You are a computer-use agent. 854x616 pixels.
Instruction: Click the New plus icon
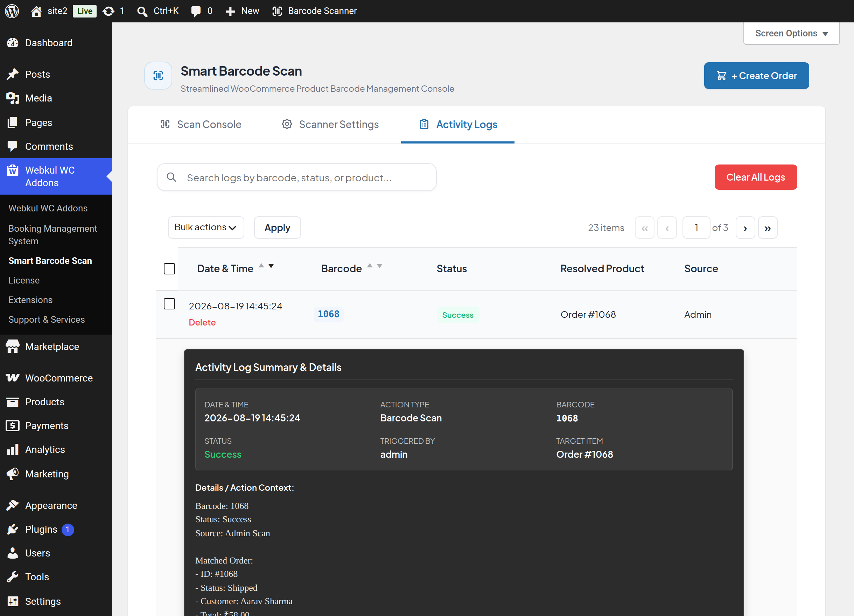(x=230, y=11)
